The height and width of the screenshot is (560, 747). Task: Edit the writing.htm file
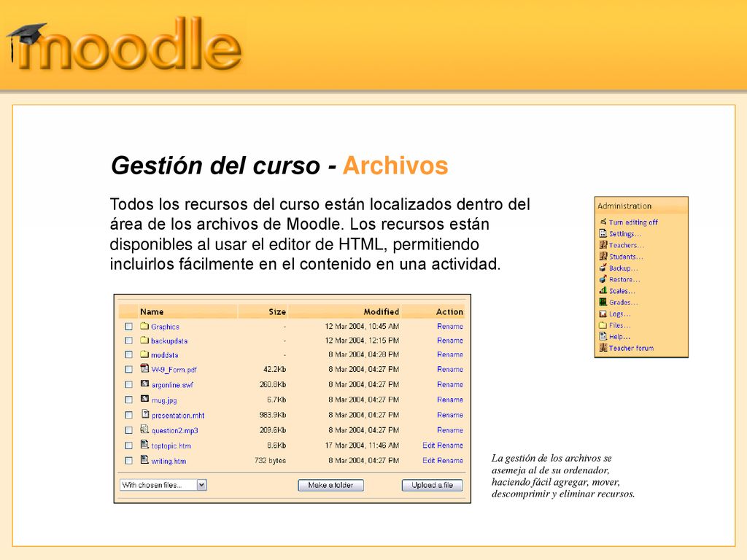[428, 461]
